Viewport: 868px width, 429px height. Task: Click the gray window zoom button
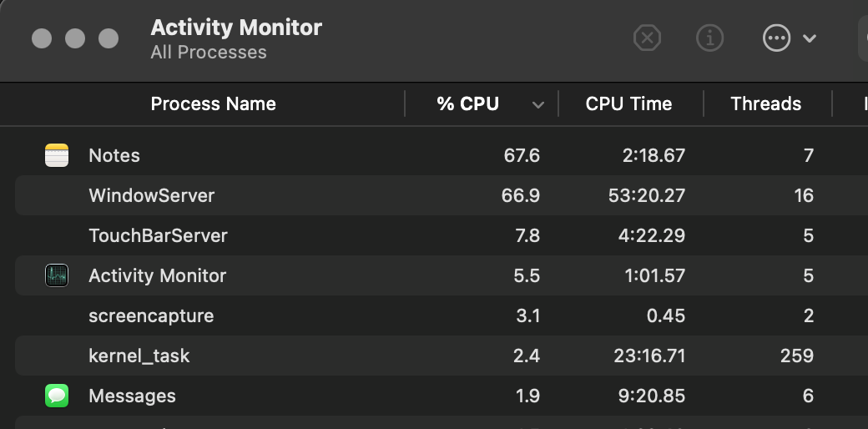tap(108, 38)
